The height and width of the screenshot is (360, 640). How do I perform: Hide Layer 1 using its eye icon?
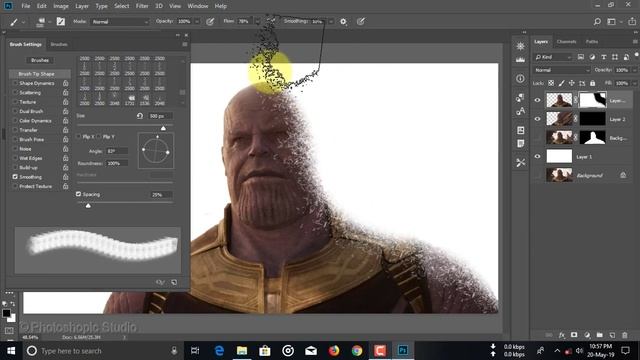[x=538, y=157]
